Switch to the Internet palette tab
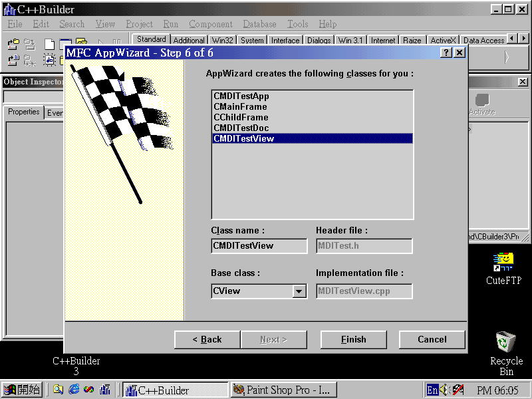Viewport: 532px width, 399px height. (x=383, y=41)
